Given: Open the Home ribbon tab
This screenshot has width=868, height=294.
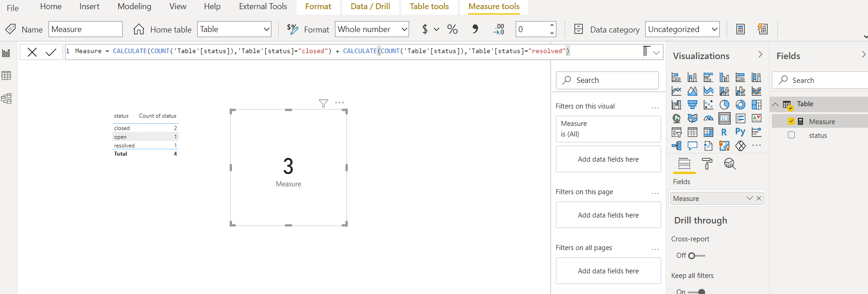Looking at the screenshot, I should click(51, 6).
